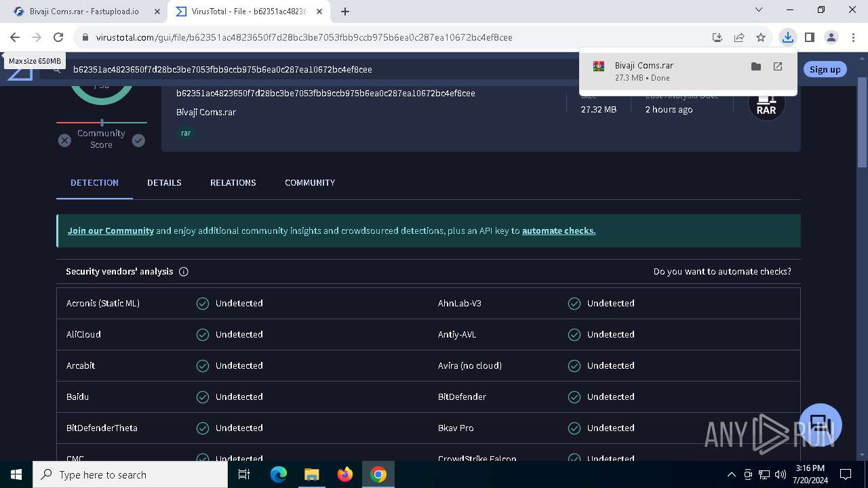Click the 2 hours ago analysis date

tap(669, 109)
